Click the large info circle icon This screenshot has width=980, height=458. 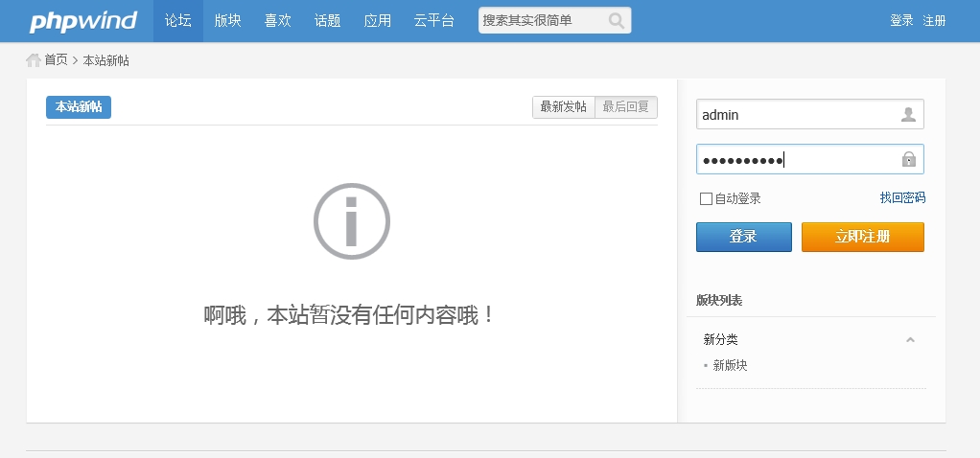(352, 221)
